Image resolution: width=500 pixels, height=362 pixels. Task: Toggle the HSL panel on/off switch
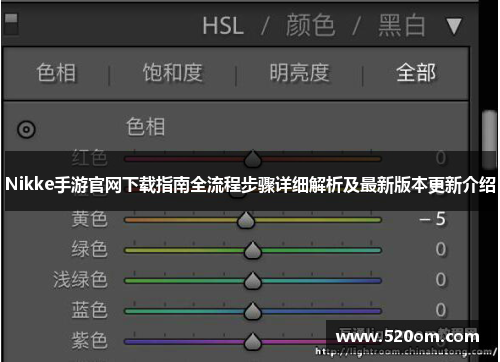11,24
